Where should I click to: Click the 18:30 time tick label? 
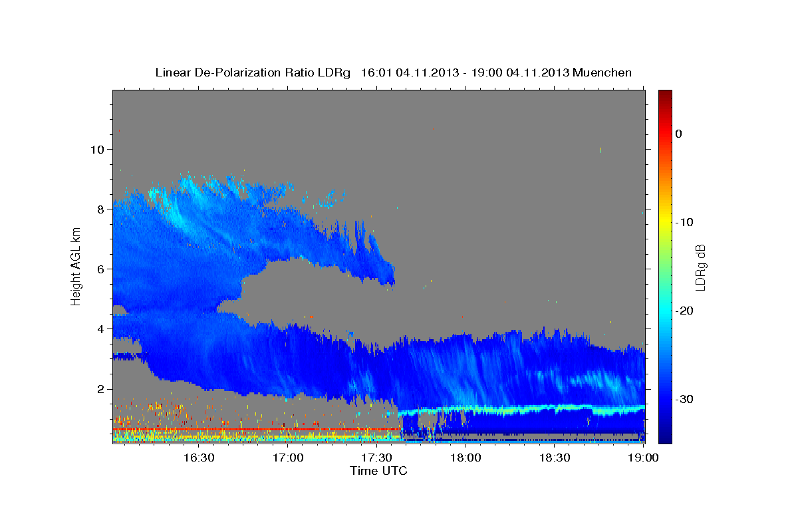555,458
